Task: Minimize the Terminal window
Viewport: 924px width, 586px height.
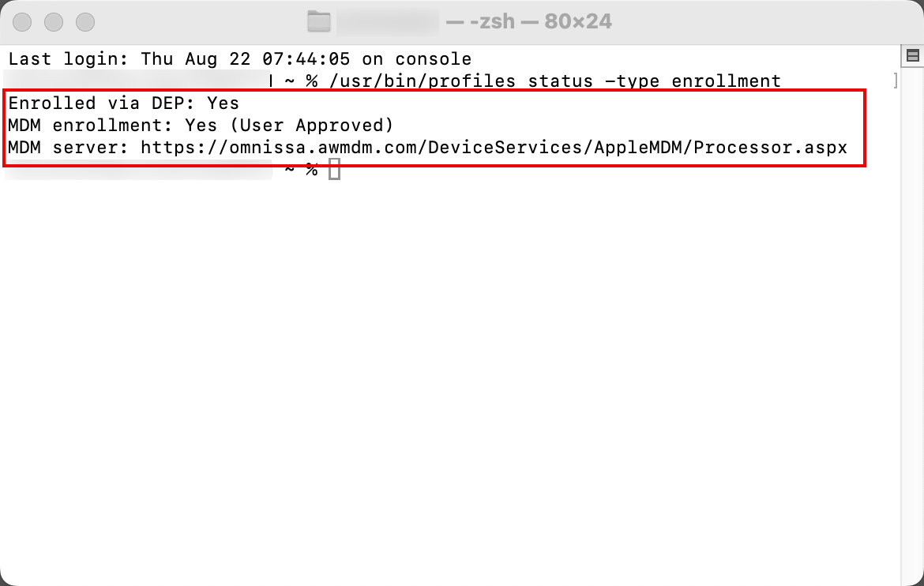Action: (54, 21)
